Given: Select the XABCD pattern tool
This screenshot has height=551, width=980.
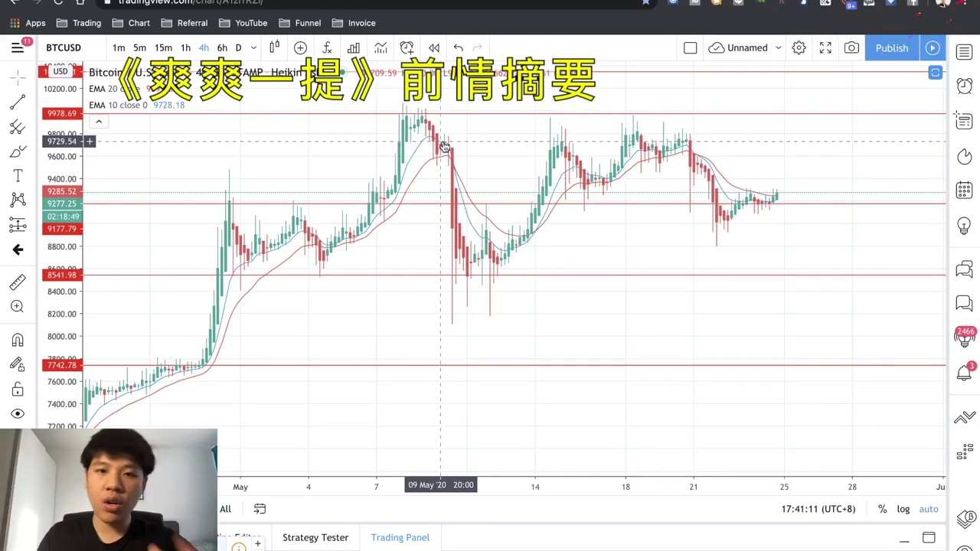Looking at the screenshot, I should (18, 200).
